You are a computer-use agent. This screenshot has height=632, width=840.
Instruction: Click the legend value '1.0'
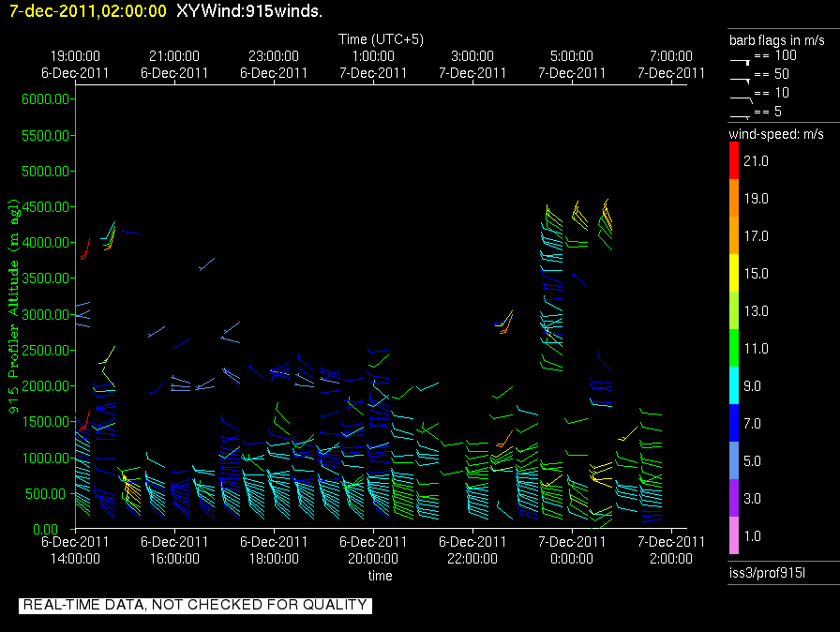[753, 536]
